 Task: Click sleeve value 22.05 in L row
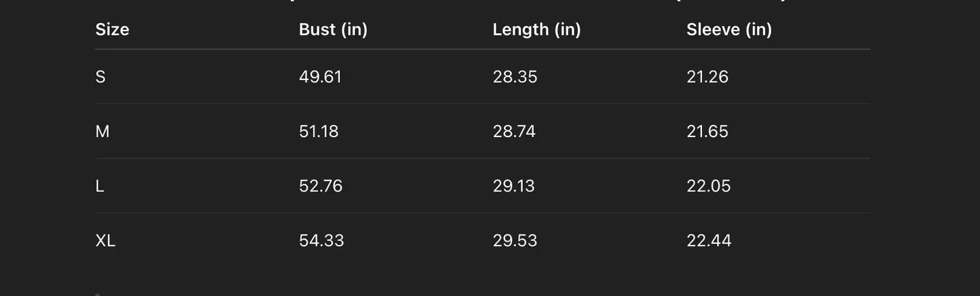click(x=709, y=186)
